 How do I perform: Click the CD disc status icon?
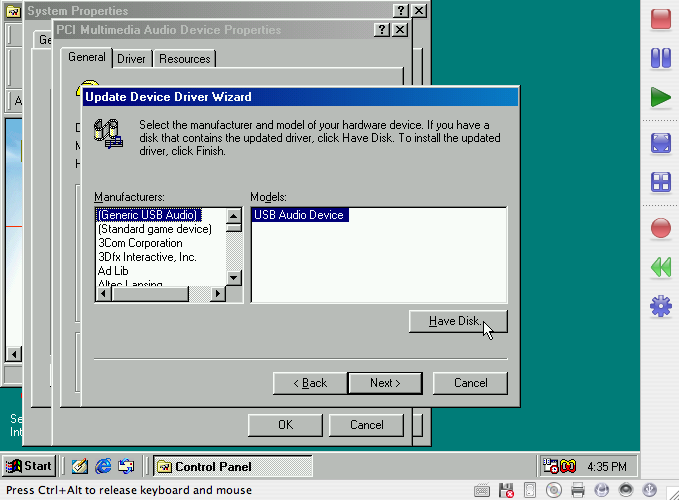(x=553, y=490)
